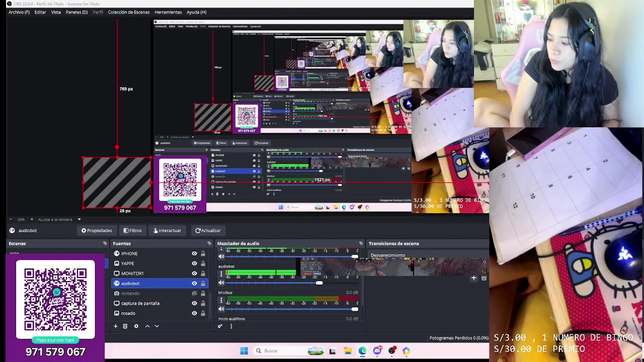644x362 pixels.
Task: Click the Actualizar button
Action: [x=208, y=231]
